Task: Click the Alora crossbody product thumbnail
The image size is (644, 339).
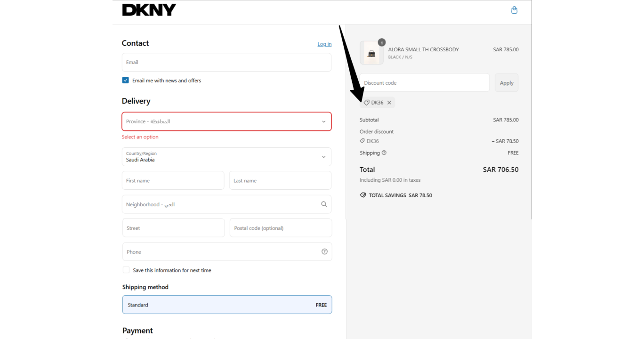Action: (x=371, y=53)
